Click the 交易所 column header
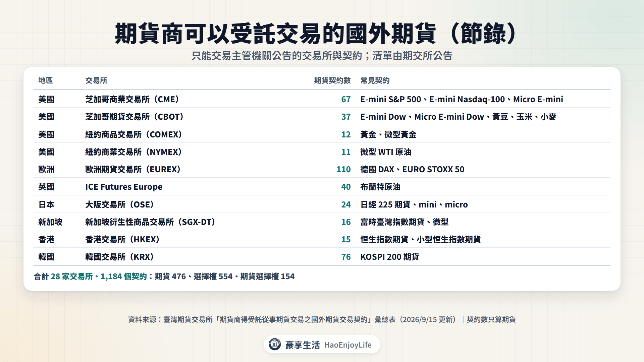This screenshot has height=362, width=644. pos(96,80)
